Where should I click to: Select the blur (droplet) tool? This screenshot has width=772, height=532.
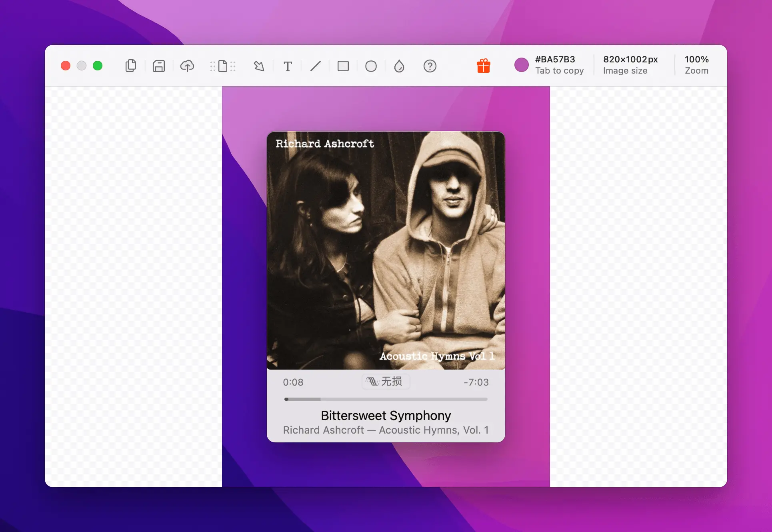[399, 66]
